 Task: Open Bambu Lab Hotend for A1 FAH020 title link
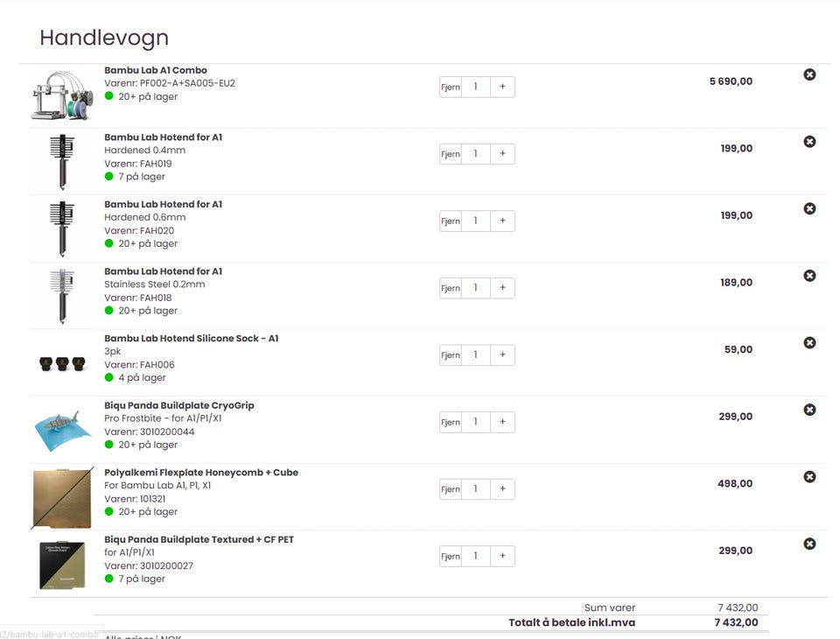tap(163, 204)
